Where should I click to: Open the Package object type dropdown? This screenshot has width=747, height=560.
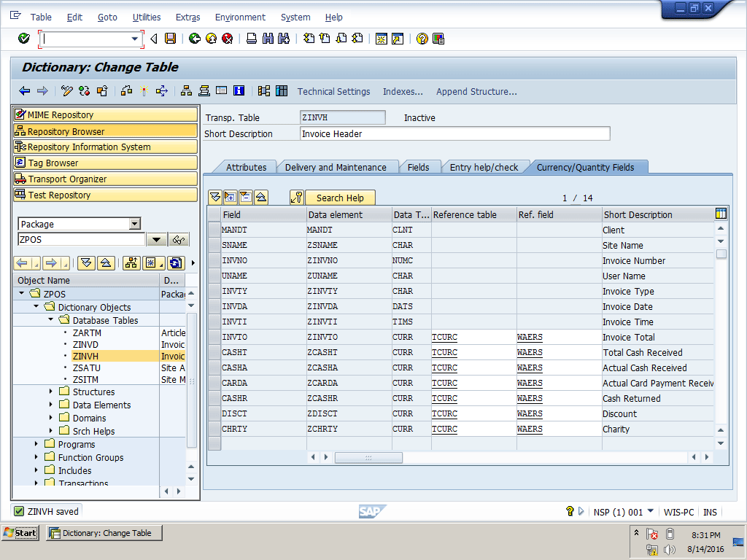click(134, 224)
